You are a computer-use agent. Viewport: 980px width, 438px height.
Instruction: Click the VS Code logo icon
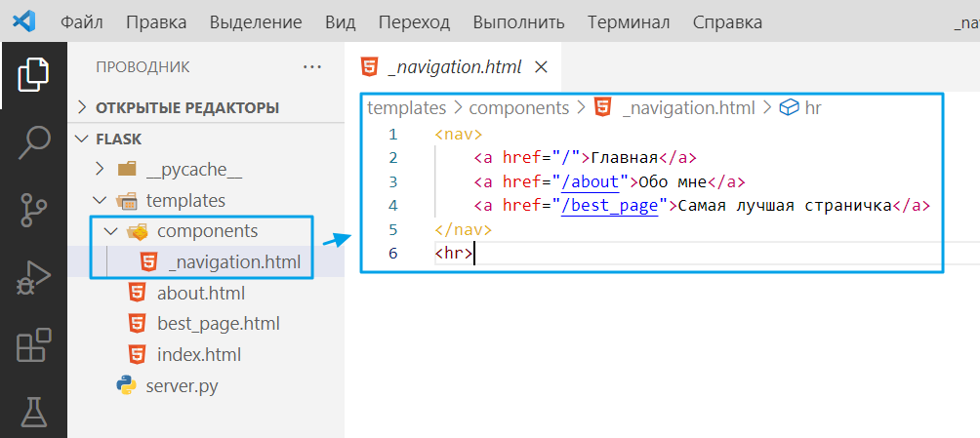(x=24, y=22)
